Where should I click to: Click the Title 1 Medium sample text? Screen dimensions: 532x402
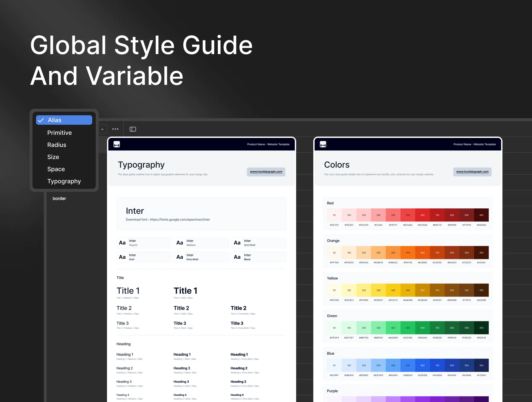coord(128,291)
